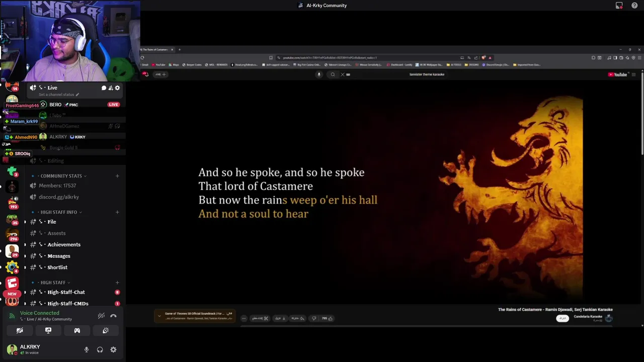Select user BERO in voice channel

pos(55,105)
